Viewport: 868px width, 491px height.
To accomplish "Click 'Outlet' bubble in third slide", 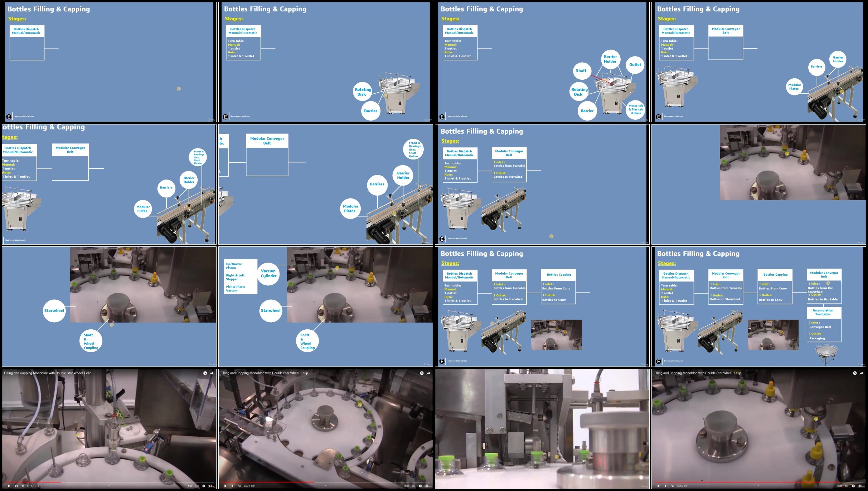I will click(x=635, y=65).
